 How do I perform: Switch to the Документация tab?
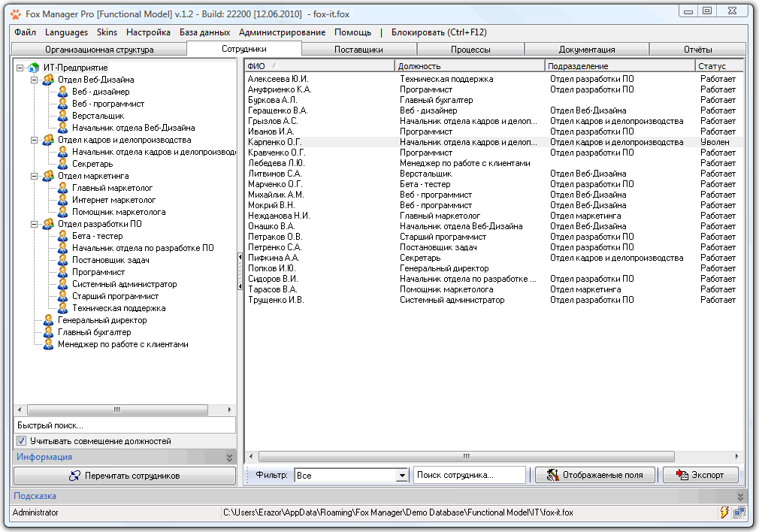587,50
